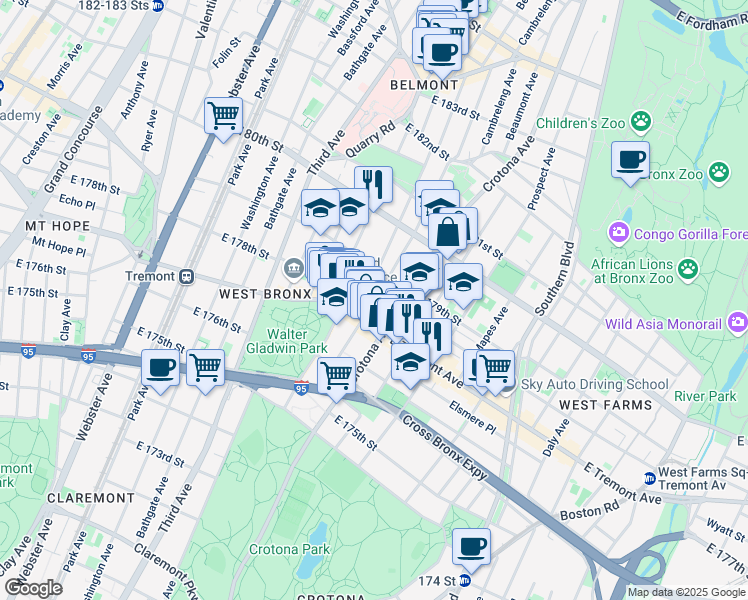
Task: Open the coffee shop marker beside Bronx Zoo
Action: 630,160
